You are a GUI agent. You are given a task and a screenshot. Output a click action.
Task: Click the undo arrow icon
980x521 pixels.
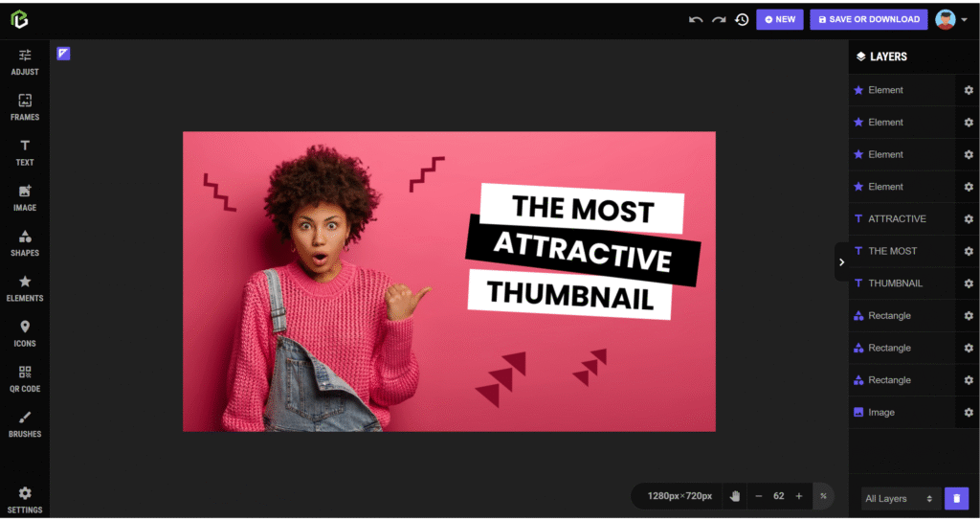[696, 19]
